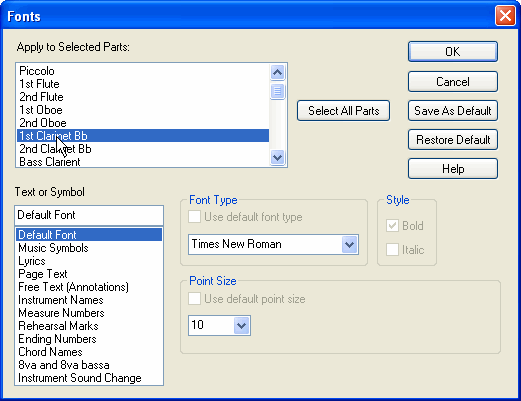Select Lyrics in Text or Symbol list
This screenshot has height=401, width=521.
pos(32,261)
